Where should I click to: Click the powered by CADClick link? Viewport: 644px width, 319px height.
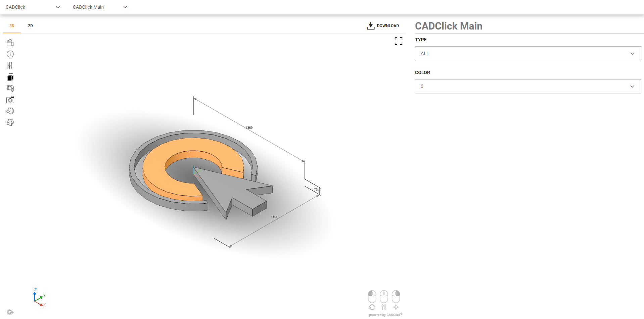[x=385, y=315]
